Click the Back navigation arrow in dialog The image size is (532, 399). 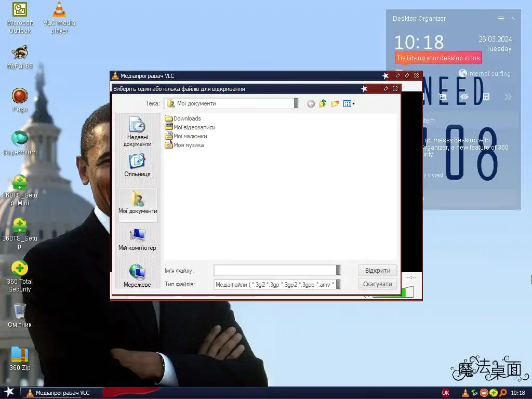(311, 103)
